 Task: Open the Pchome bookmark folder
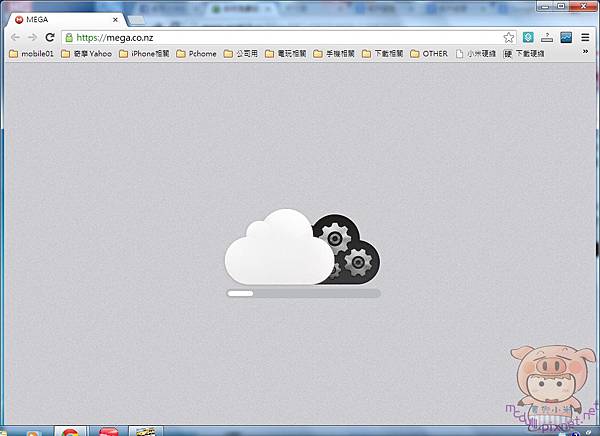point(196,54)
